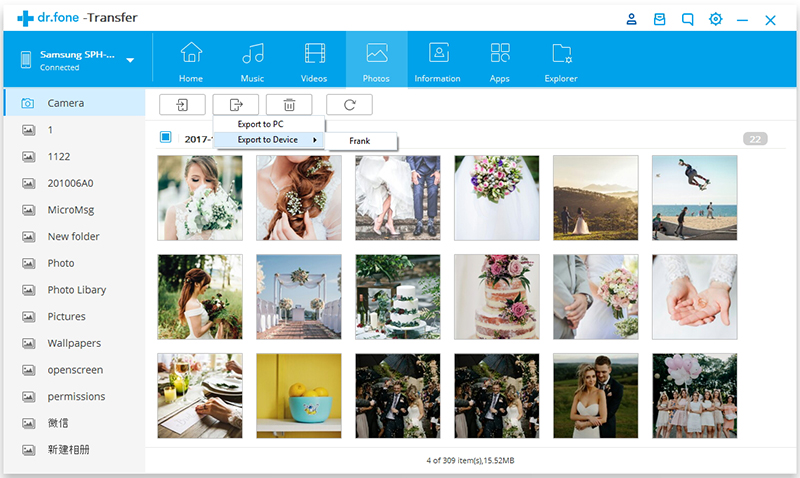Click the trash delete button

[289, 105]
